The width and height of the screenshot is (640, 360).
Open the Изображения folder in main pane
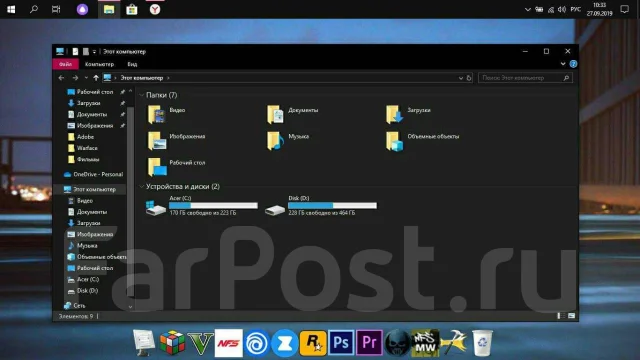pyautogui.click(x=176, y=140)
